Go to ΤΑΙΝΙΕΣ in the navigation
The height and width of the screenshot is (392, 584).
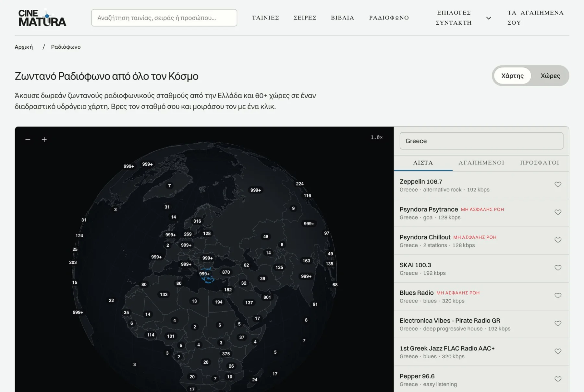click(265, 18)
